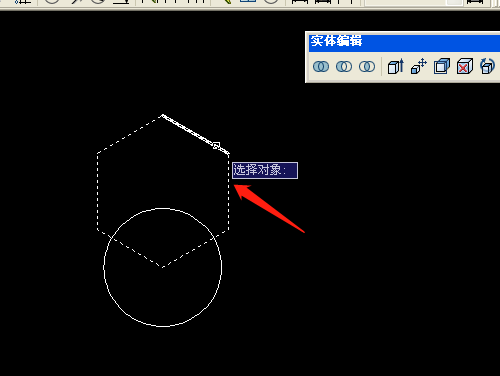Viewport: 500px width, 376px height.
Task: Choose the Rotate Faces tool
Action: pyautogui.click(x=487, y=66)
